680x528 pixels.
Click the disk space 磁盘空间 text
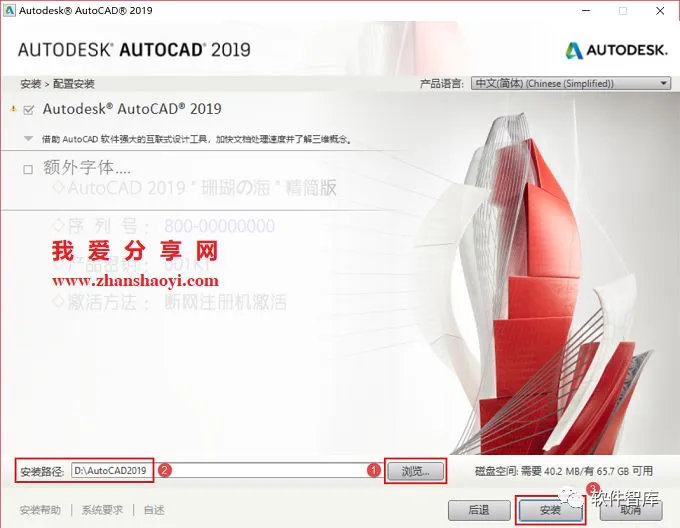(564, 471)
